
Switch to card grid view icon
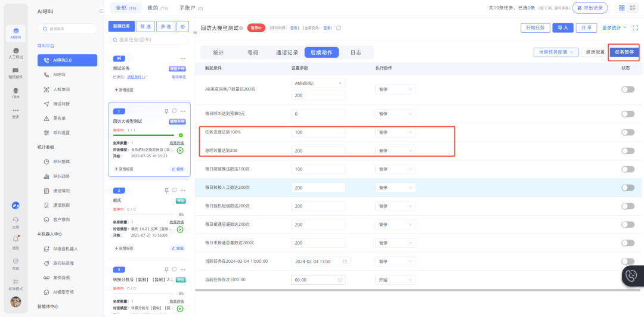click(x=622, y=8)
